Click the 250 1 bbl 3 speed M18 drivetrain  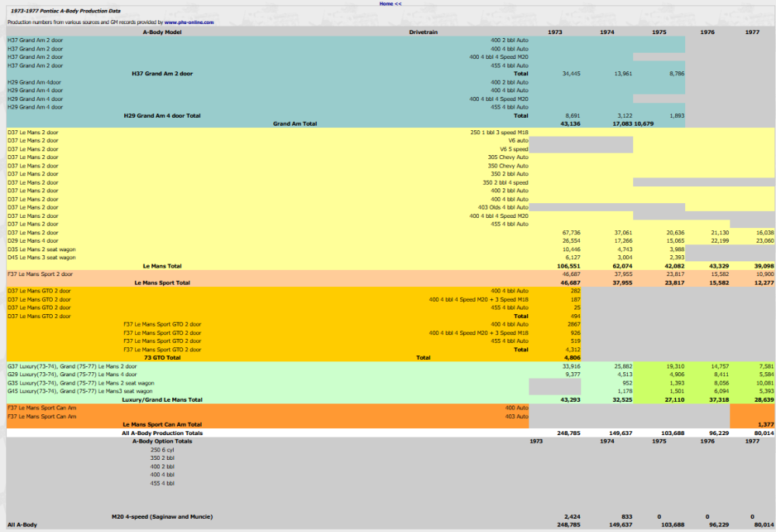click(499, 133)
